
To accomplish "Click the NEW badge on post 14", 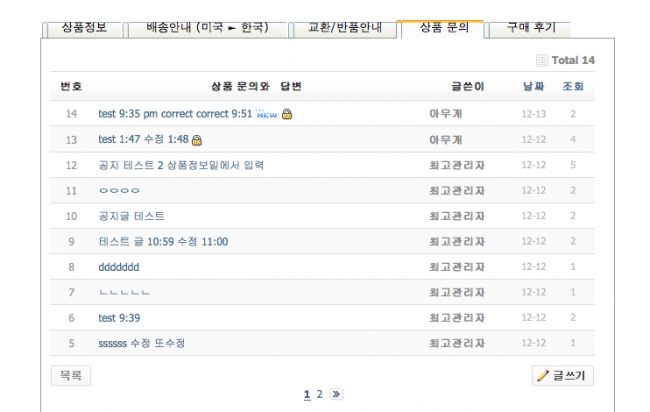I will point(267,114).
